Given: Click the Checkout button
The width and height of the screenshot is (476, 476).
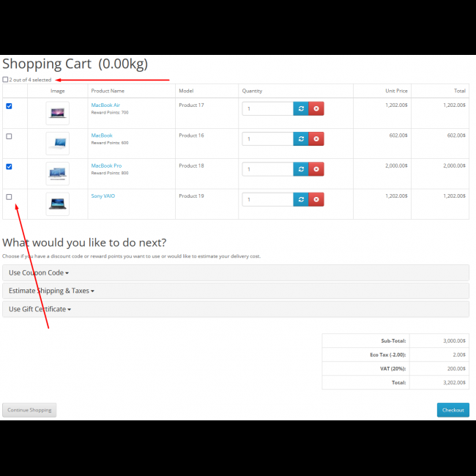Looking at the screenshot, I should pyautogui.click(x=453, y=410).
